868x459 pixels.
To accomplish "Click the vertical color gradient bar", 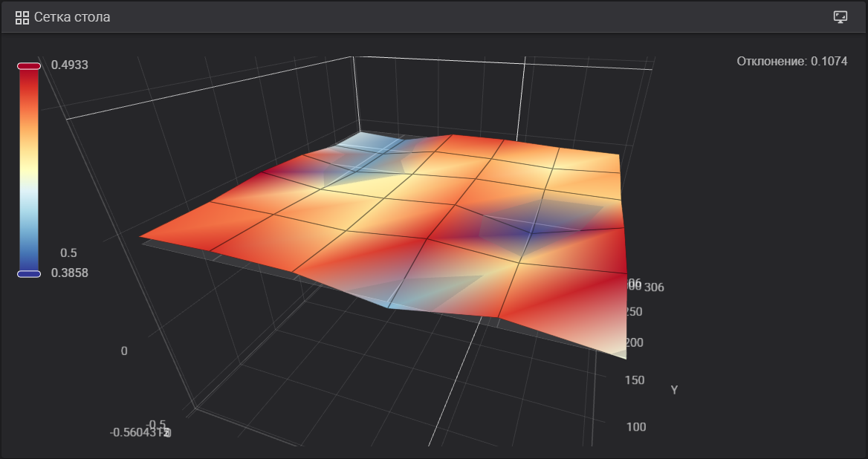I will pyautogui.click(x=28, y=169).
